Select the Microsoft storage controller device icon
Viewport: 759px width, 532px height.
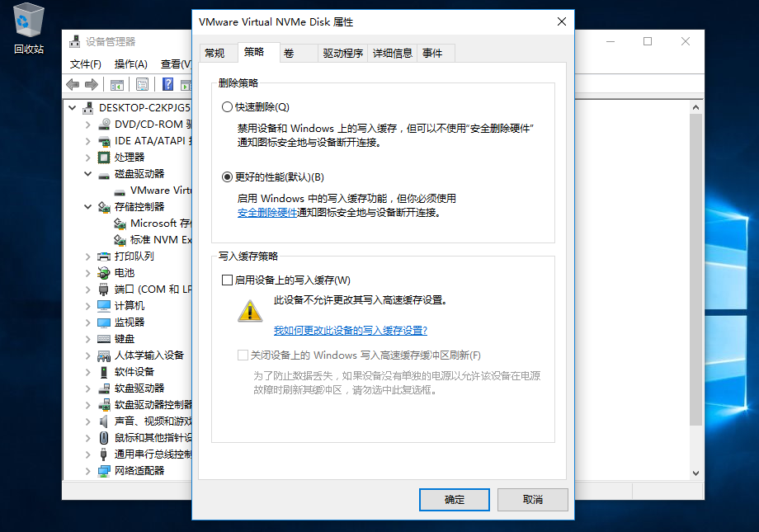click(120, 224)
